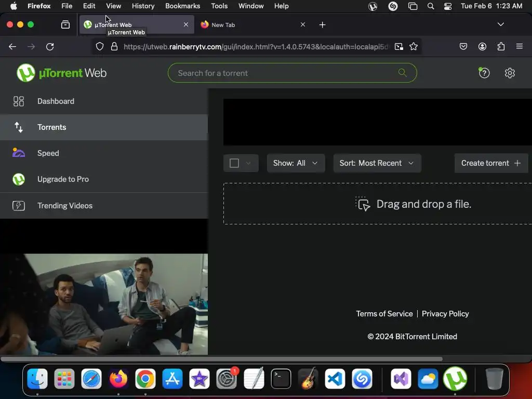
Task: Open the Dashboard sidebar item
Action: [104, 101]
